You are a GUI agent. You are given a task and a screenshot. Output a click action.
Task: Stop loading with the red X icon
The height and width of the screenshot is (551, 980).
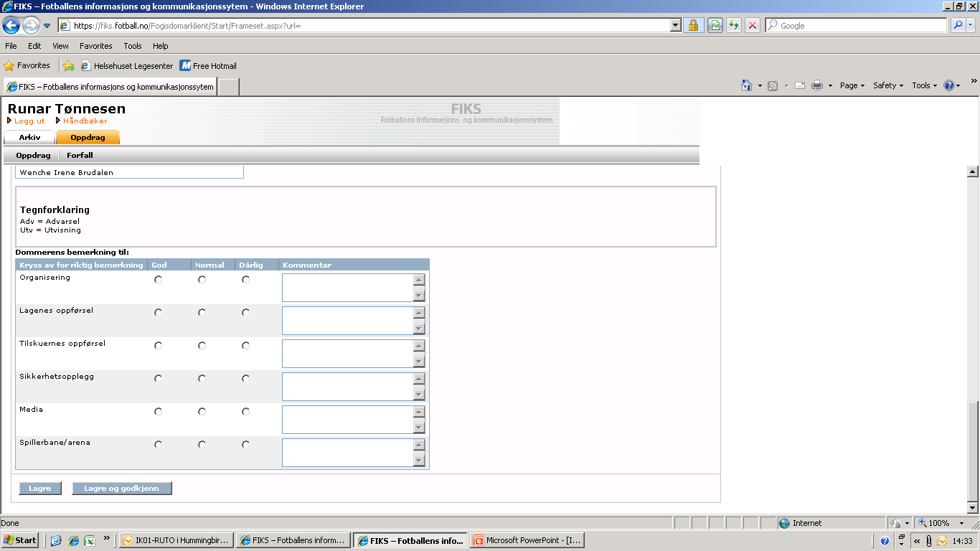[x=753, y=25]
